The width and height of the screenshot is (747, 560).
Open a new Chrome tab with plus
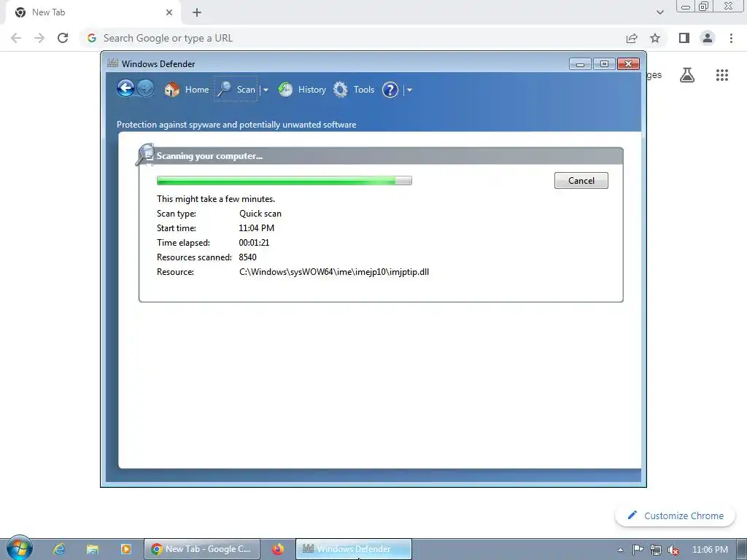197,12
